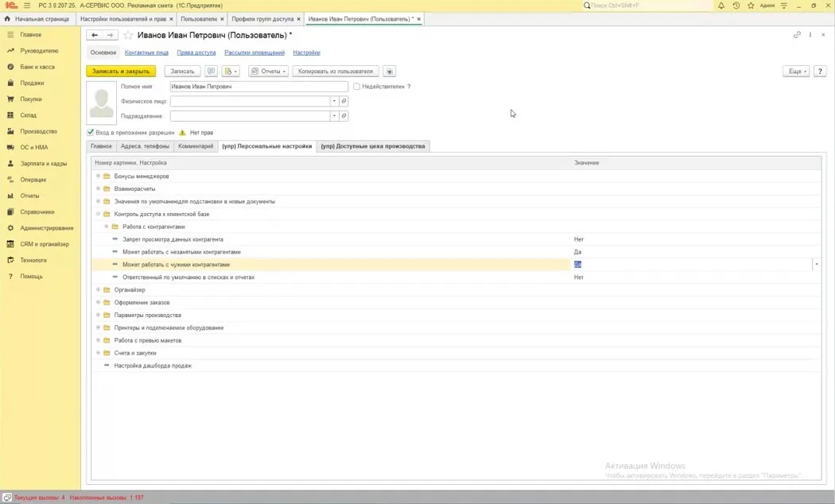Open value dropdown for чужими контрагентами row
The height and width of the screenshot is (504, 835).
[817, 265]
